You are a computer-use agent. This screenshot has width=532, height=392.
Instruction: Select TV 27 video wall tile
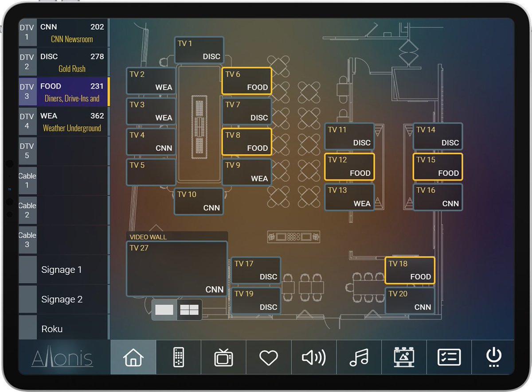coord(177,269)
